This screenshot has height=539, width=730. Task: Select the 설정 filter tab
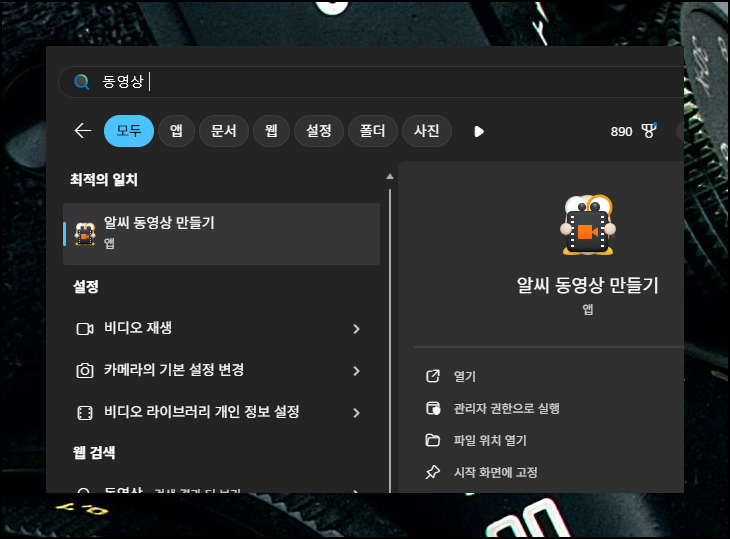coord(319,131)
